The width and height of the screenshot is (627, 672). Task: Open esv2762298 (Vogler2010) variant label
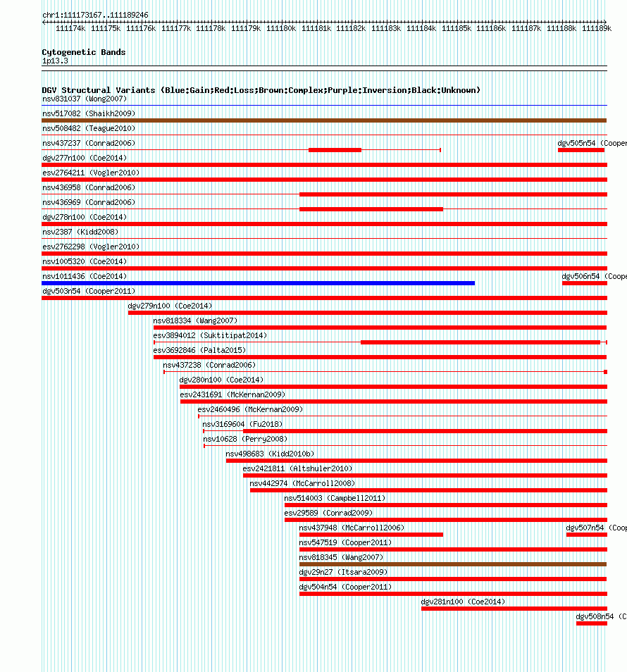[x=91, y=247]
